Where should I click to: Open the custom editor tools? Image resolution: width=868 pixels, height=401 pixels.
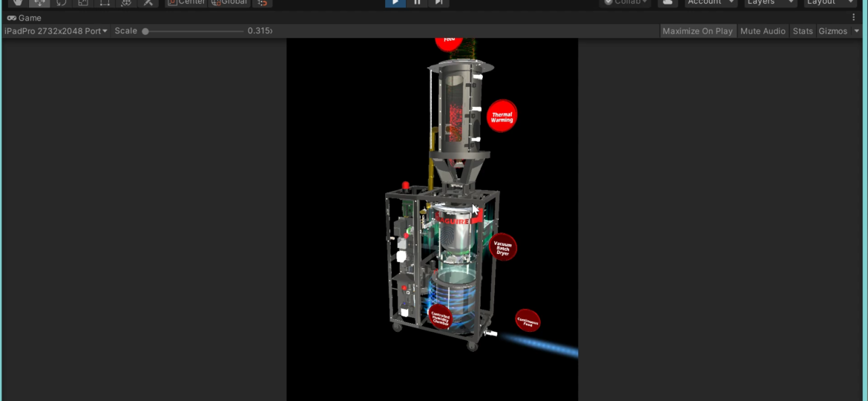[x=148, y=2]
